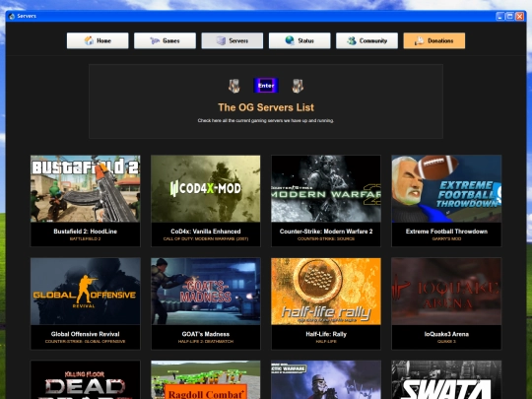Open the Home navigation button
532x399 pixels.
[98, 40]
